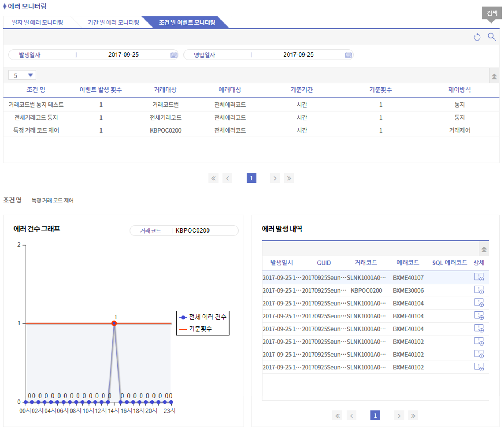The width and height of the screenshot is (504, 431).
Task: Select 조건 별 이벤트 모니터링 tab
Action: coord(187,22)
